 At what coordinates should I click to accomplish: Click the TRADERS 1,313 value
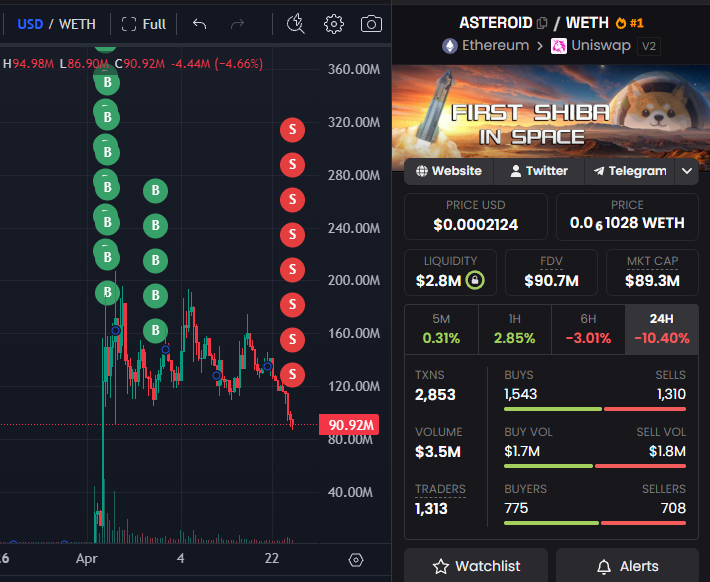pos(431,509)
